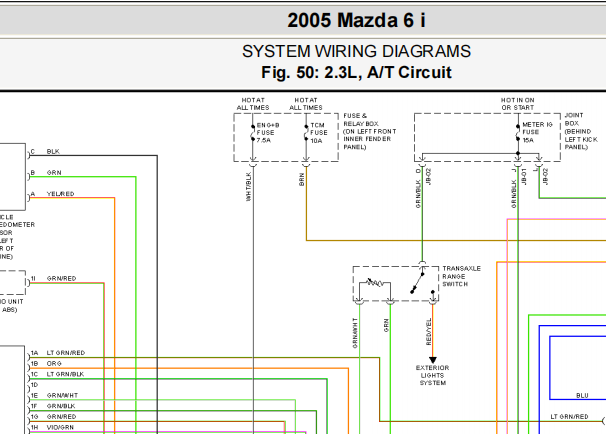This screenshot has height=434, width=606.
Task: Click the BRN wire label
Action: tap(301, 179)
